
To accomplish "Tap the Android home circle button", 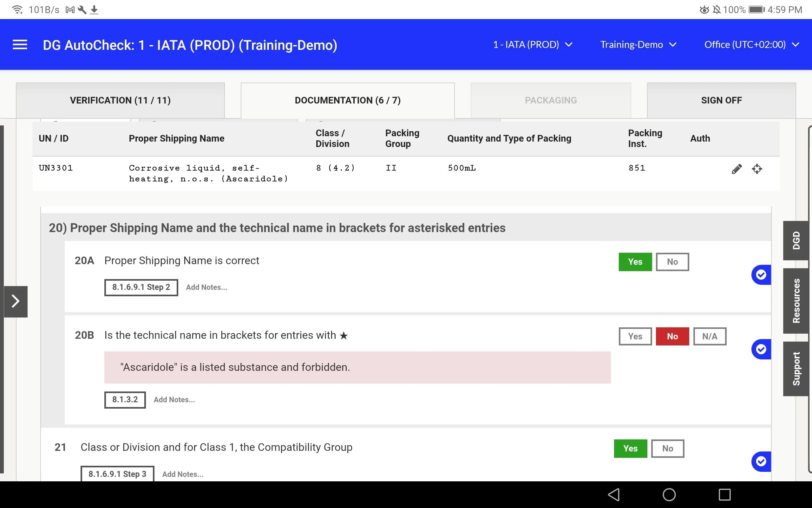I will [669, 495].
